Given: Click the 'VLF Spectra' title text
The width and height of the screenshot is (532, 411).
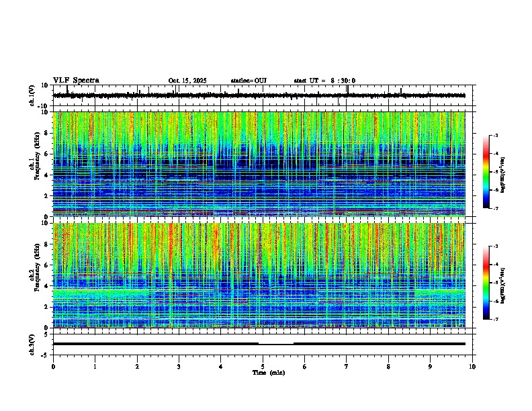Looking at the screenshot, I should 76,81.
